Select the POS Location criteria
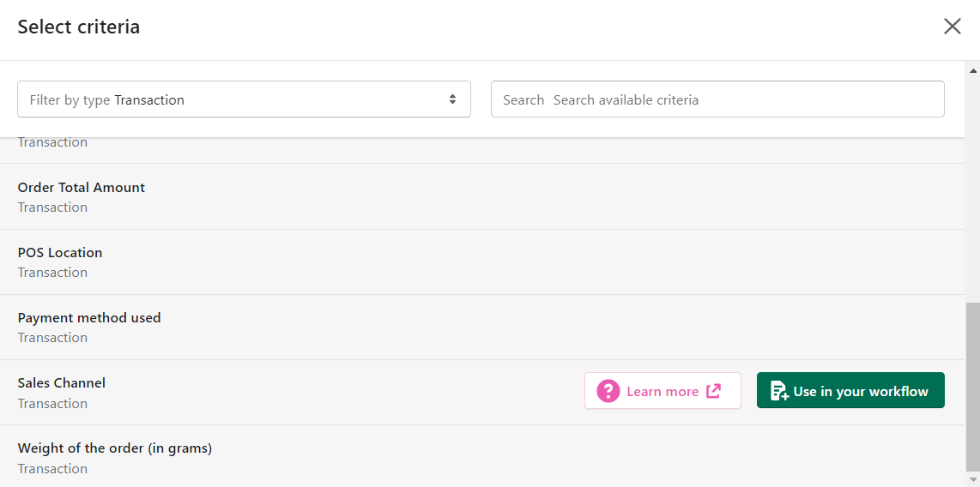Viewport: 980px width, 487px height. (x=482, y=262)
